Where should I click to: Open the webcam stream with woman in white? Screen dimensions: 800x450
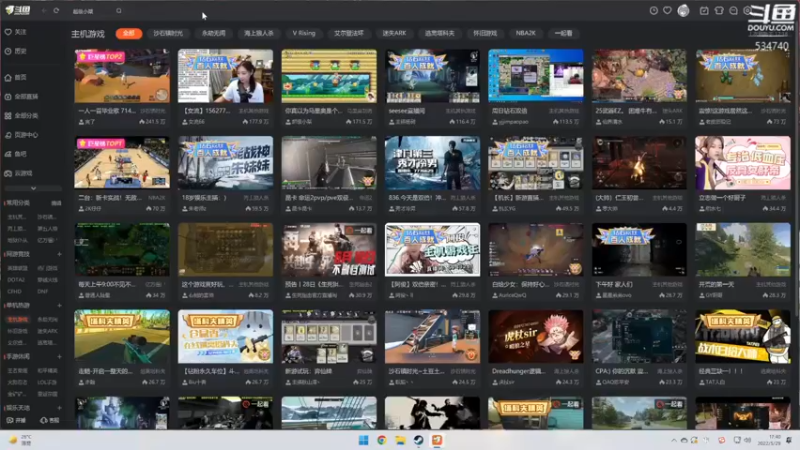(226, 76)
